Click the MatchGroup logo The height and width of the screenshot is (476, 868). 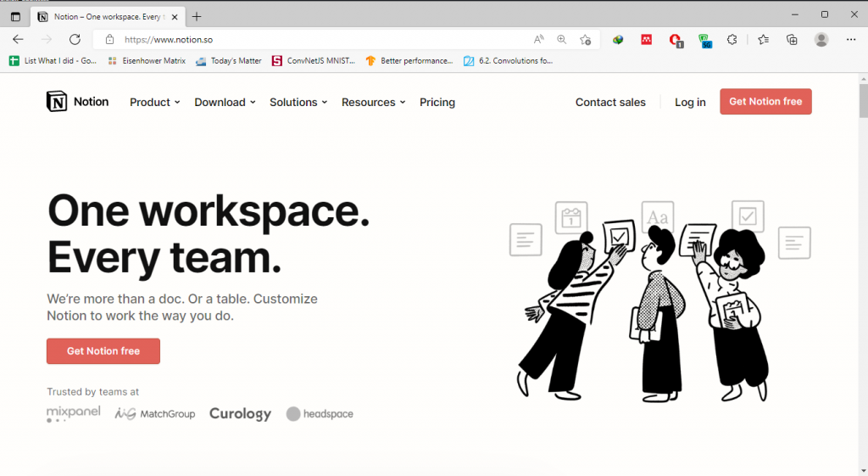155,413
